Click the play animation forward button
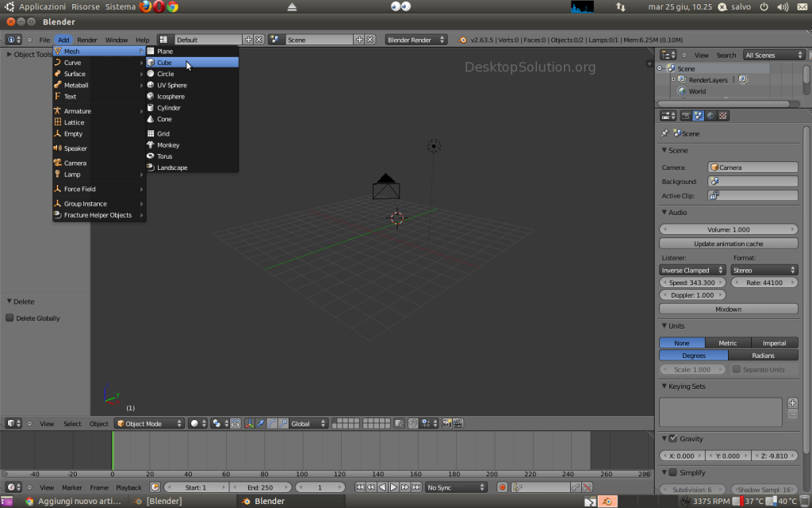This screenshot has width=812, height=508. pos(394,487)
